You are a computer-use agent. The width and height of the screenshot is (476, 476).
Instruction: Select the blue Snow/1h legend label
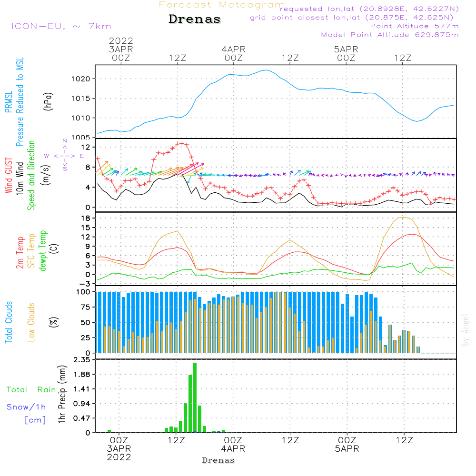point(26,407)
